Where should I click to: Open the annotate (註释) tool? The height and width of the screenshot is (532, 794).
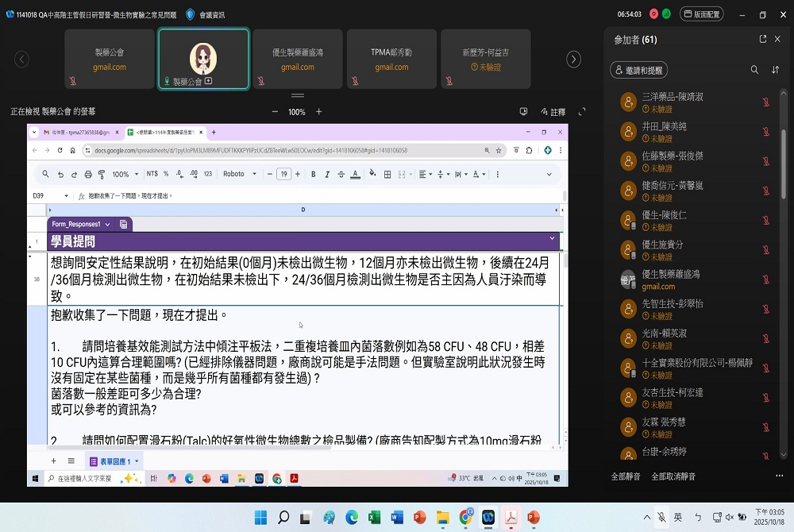click(553, 112)
